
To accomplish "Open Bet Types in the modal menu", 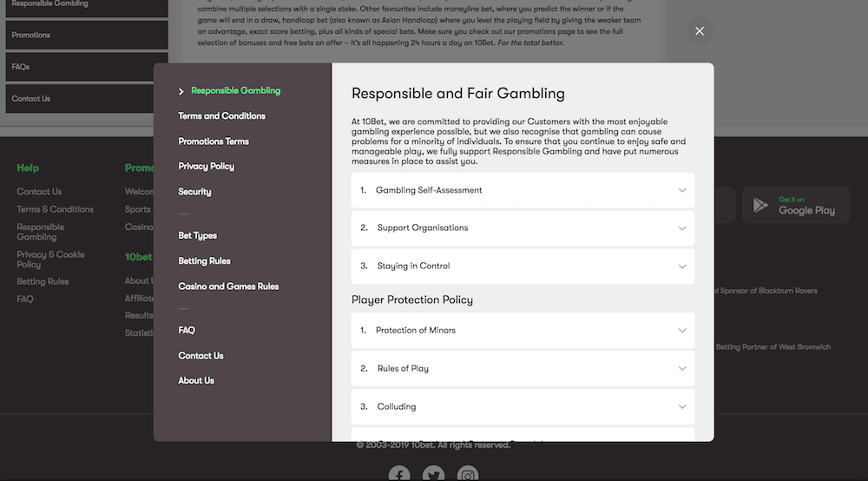I will click(x=197, y=235).
